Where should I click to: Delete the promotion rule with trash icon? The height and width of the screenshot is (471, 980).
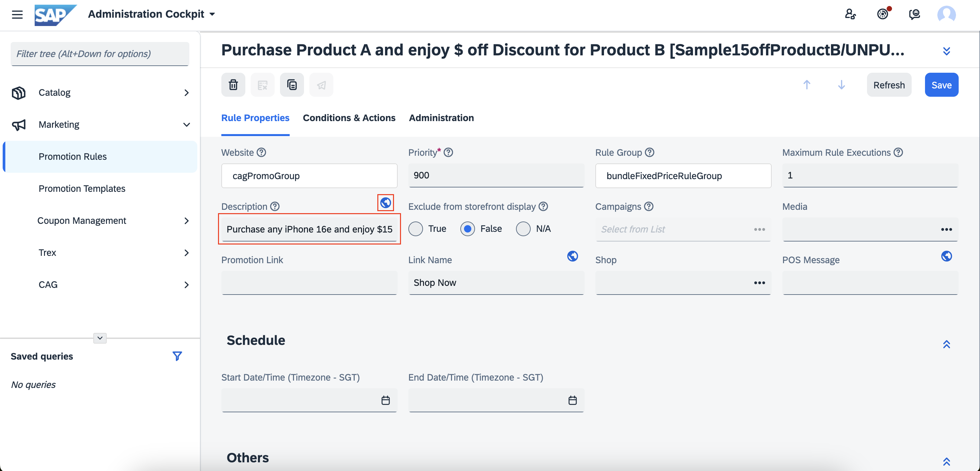(233, 84)
